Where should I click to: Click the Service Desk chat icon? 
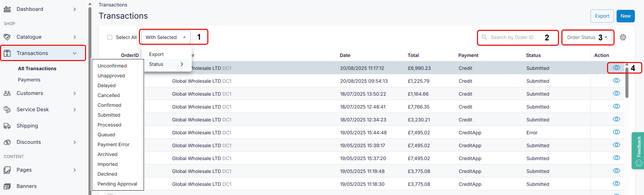coord(7,110)
